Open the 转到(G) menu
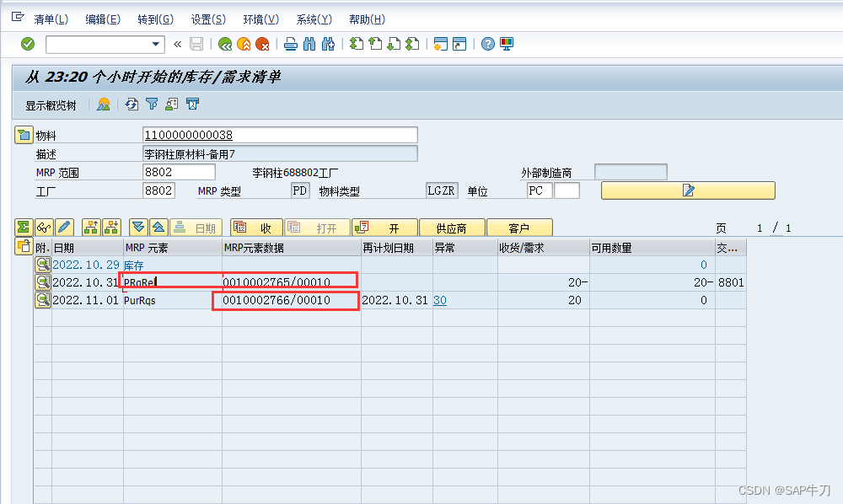Image resolution: width=843 pixels, height=504 pixels. (x=155, y=20)
